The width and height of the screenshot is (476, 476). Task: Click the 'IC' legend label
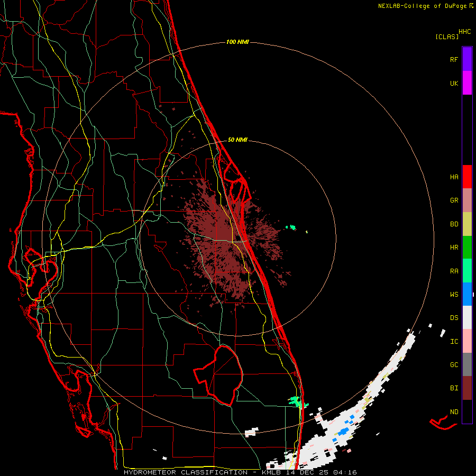click(454, 342)
